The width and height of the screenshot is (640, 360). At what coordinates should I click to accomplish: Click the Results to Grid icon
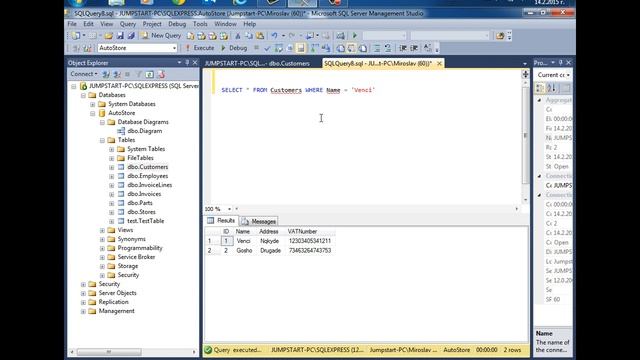[351, 48]
